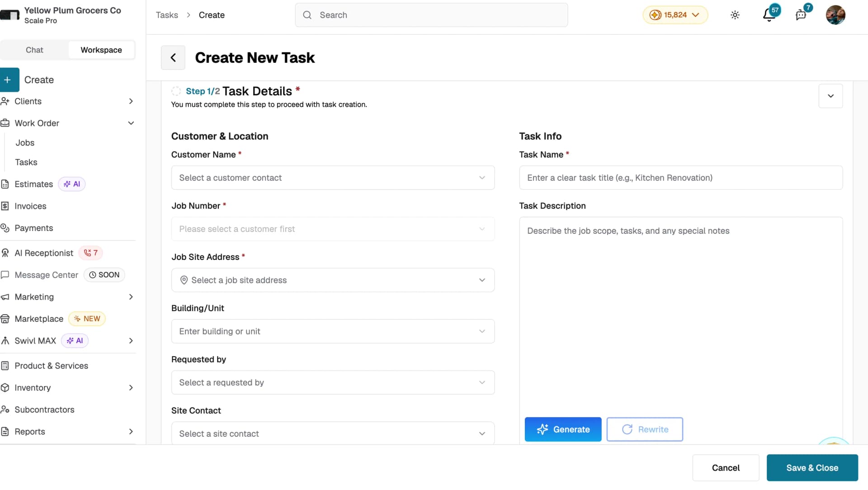The width and height of the screenshot is (868, 490).
Task: Open the Customer Name dropdown
Action: (333, 178)
